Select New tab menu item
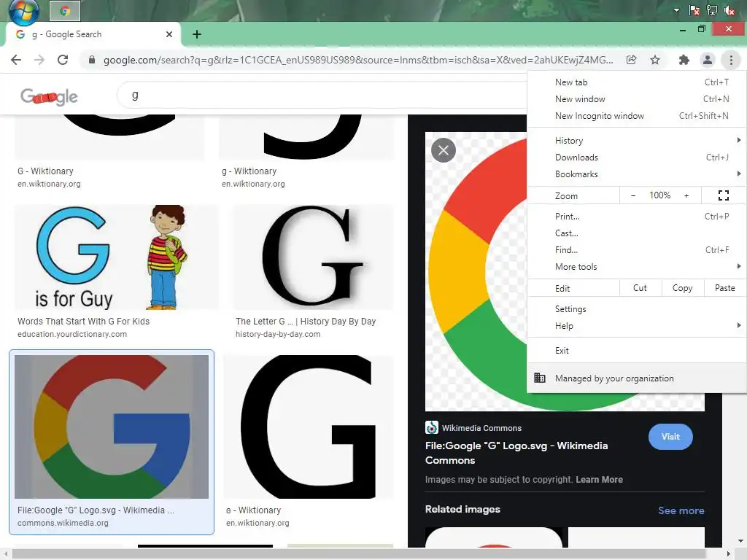Viewport: 747px width, 560px height. pos(636,82)
